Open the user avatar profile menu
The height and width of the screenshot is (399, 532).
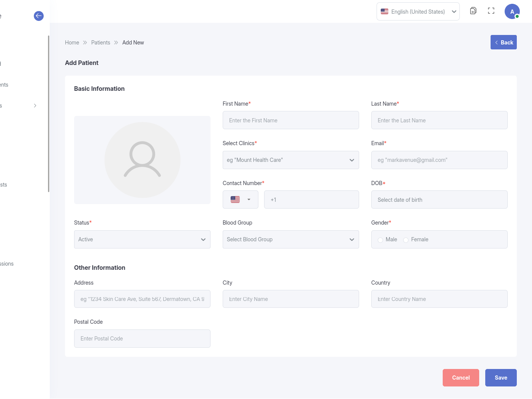point(512,11)
